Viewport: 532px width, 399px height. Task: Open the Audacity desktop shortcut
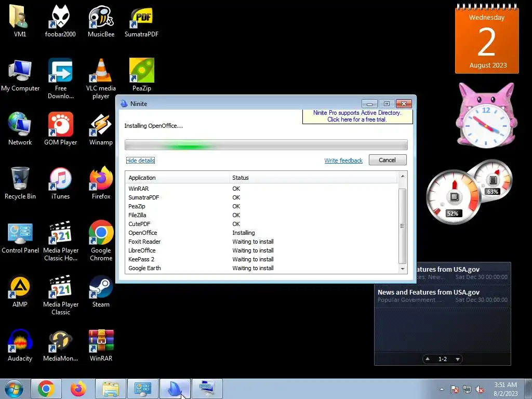[20, 345]
